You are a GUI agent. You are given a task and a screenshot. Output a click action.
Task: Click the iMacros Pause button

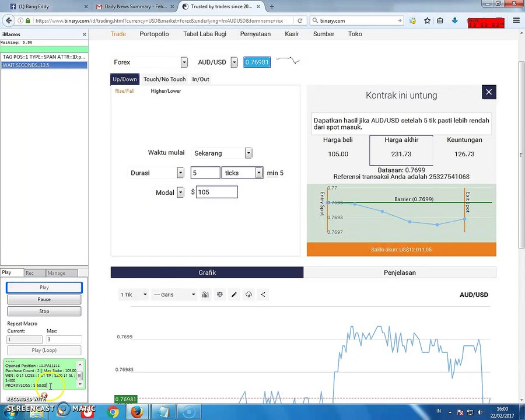44,299
